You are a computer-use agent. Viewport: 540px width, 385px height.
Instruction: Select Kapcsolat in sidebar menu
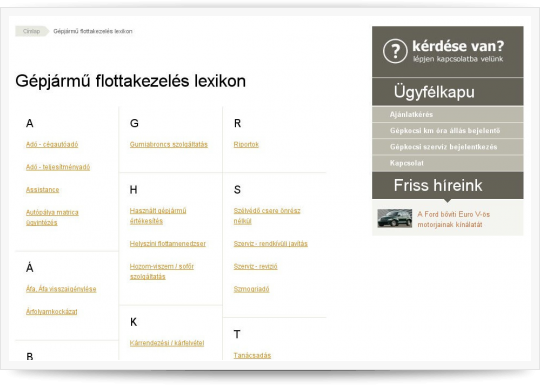tap(447, 163)
